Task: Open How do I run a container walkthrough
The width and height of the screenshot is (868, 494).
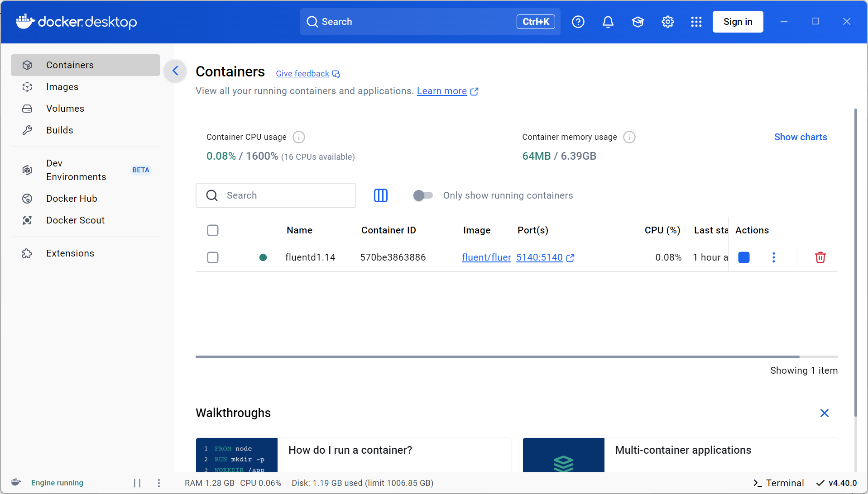Action: pyautogui.click(x=353, y=455)
